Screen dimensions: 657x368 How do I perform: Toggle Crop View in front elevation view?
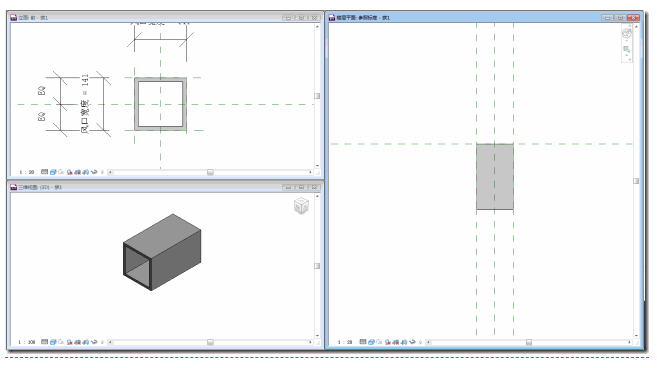(77, 172)
